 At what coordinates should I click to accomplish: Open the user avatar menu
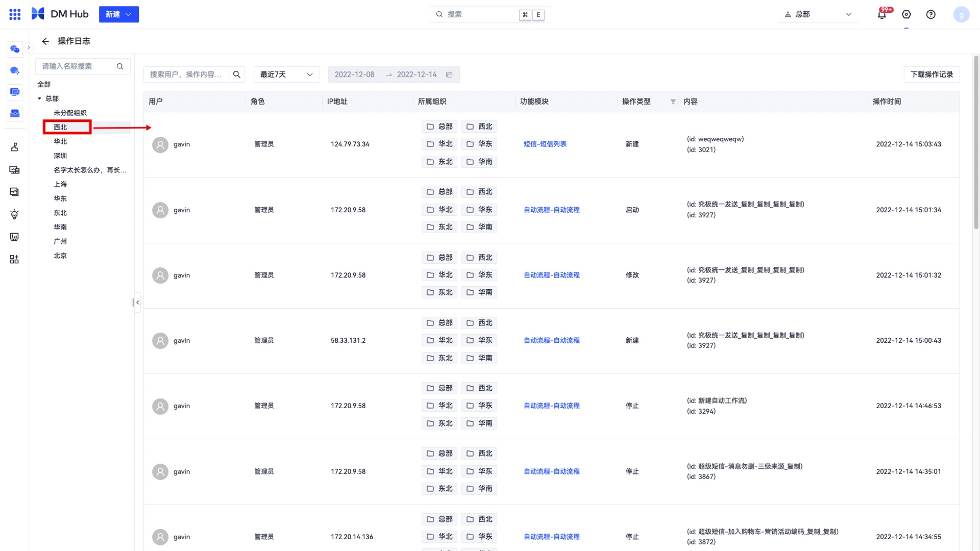point(961,14)
